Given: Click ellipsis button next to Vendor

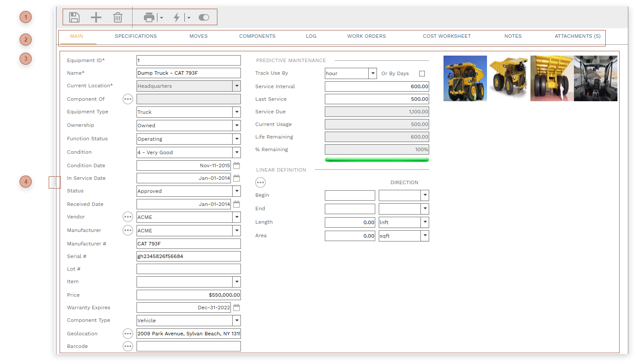Looking at the screenshot, I should (127, 217).
